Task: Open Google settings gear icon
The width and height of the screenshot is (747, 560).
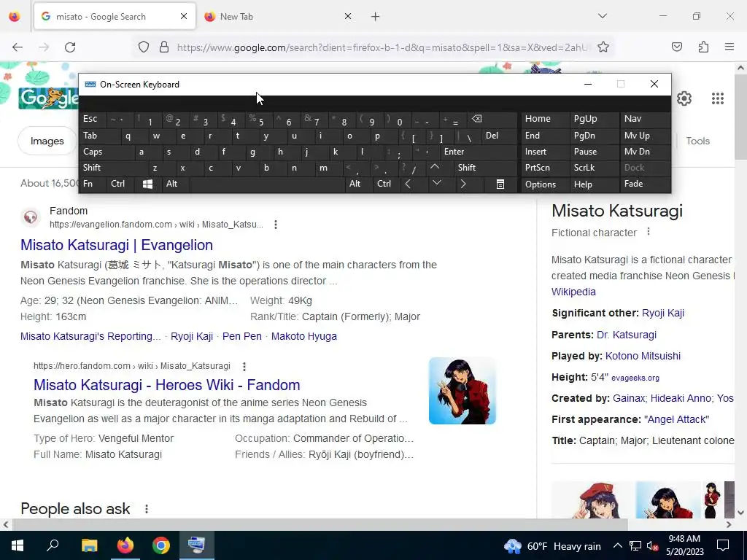Action: (x=684, y=98)
